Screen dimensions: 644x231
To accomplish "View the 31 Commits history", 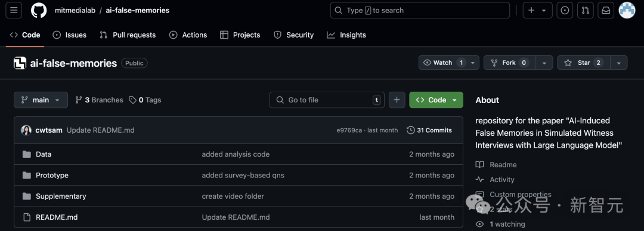I will [x=429, y=130].
